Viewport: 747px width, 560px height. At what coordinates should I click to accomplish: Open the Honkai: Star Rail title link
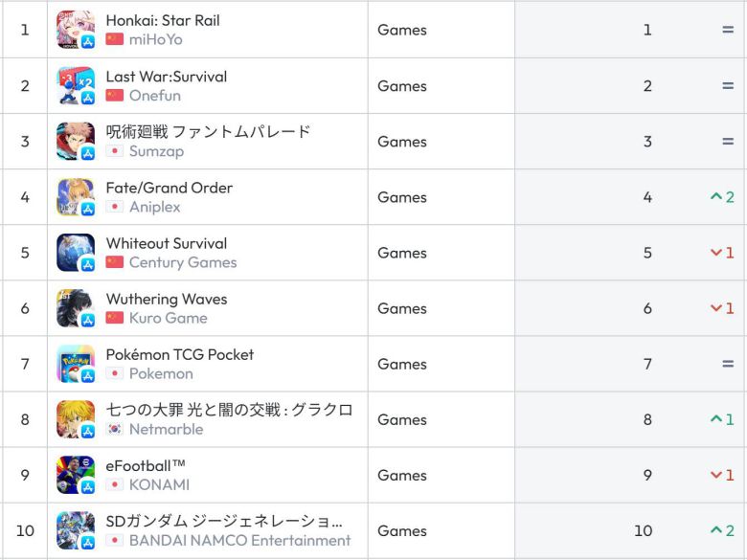coord(163,20)
